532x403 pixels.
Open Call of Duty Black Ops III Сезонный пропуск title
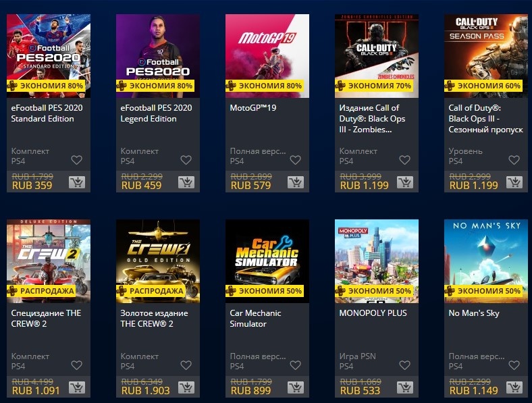pos(486,119)
